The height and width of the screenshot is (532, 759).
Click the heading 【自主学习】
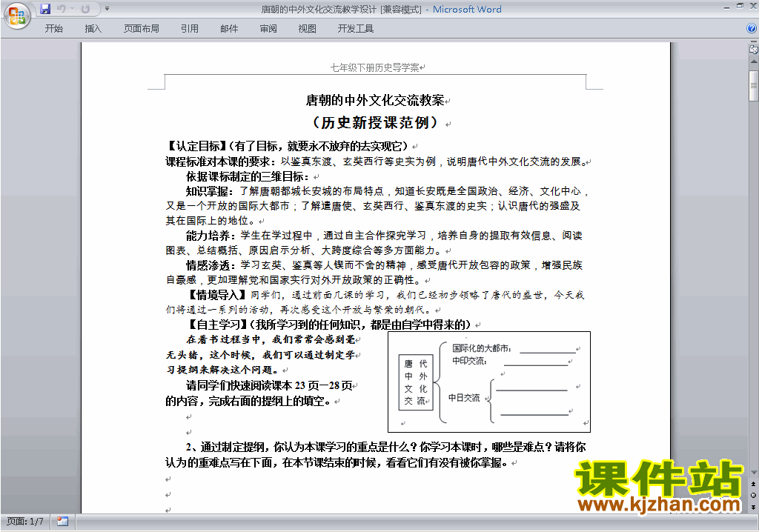(x=217, y=325)
